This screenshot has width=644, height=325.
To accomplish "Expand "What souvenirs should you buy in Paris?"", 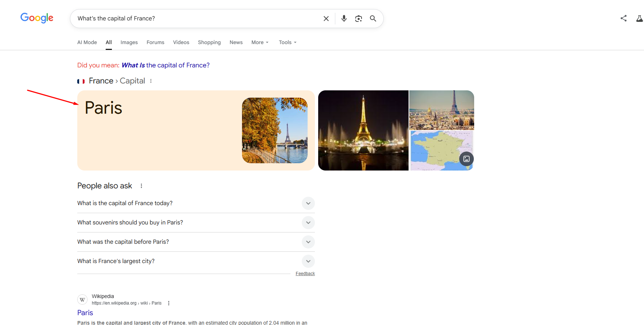I will click(x=308, y=223).
